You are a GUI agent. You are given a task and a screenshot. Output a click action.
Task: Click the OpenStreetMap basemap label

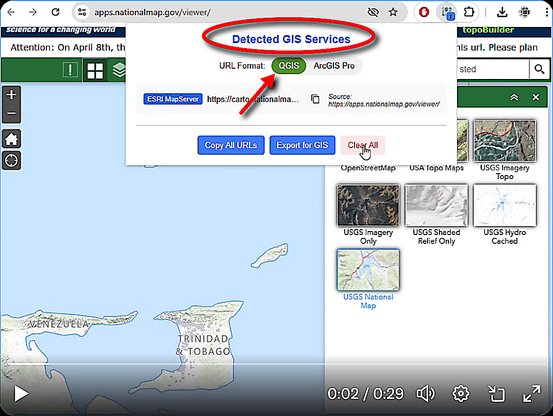click(x=368, y=168)
